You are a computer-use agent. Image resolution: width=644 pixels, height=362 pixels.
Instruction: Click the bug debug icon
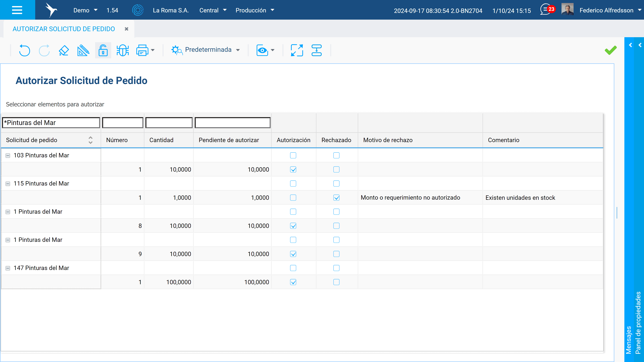[122, 50]
